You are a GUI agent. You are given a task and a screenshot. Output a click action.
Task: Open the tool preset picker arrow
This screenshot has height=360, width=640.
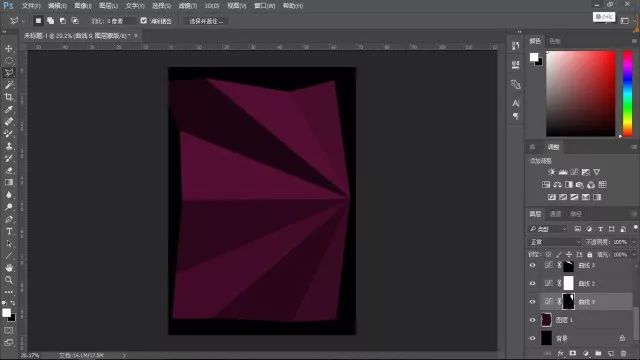(x=23, y=21)
